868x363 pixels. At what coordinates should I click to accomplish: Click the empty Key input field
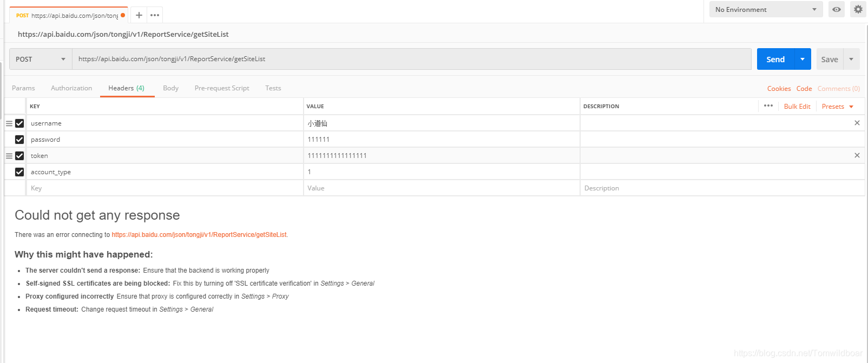click(165, 188)
